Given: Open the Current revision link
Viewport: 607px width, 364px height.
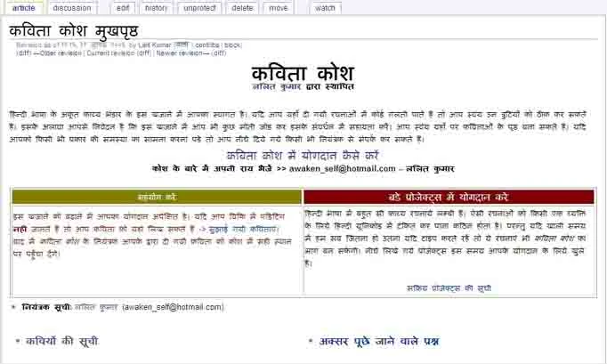Looking at the screenshot, I should click(110, 53).
